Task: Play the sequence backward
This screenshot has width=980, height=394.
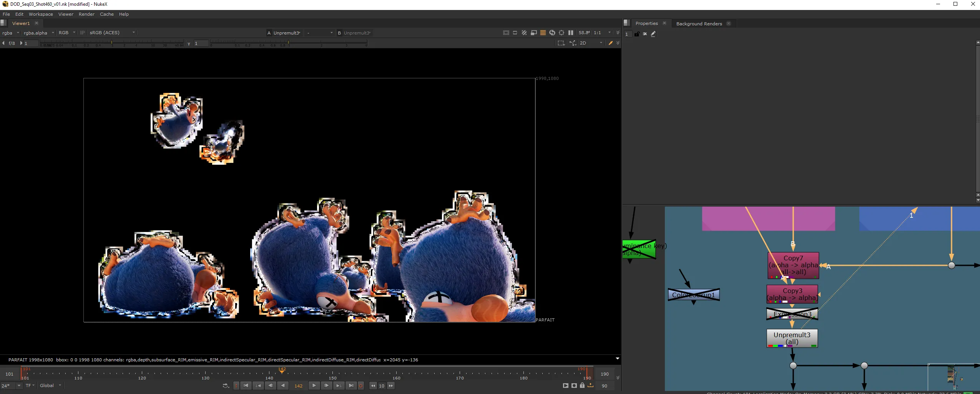Action: (x=283, y=386)
